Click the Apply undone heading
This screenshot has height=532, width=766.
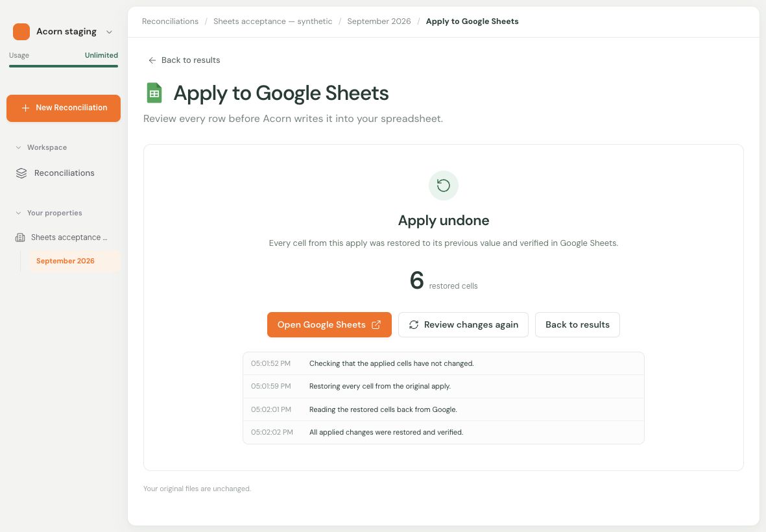[x=444, y=221]
